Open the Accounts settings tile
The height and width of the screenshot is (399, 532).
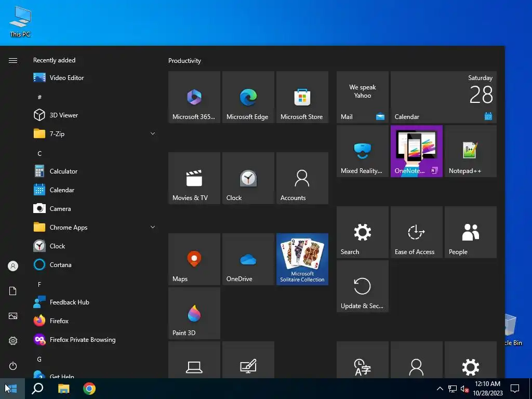[x=302, y=178]
